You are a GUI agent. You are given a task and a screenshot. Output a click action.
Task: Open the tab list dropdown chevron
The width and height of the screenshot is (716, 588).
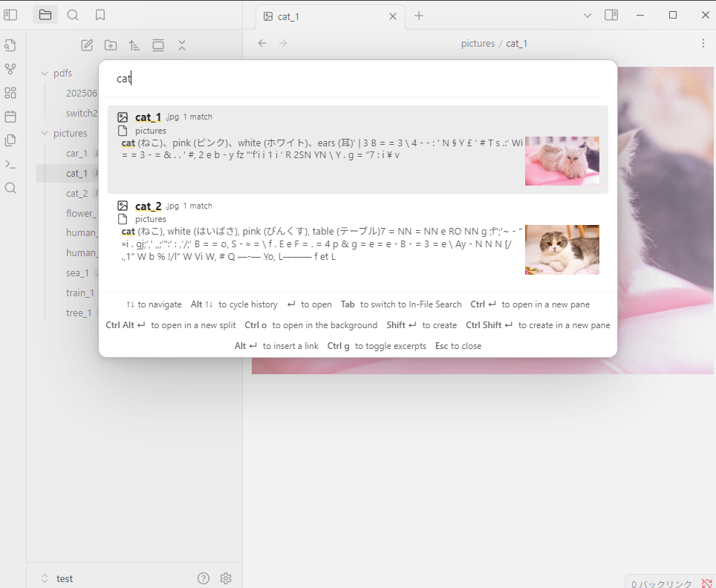coord(588,16)
